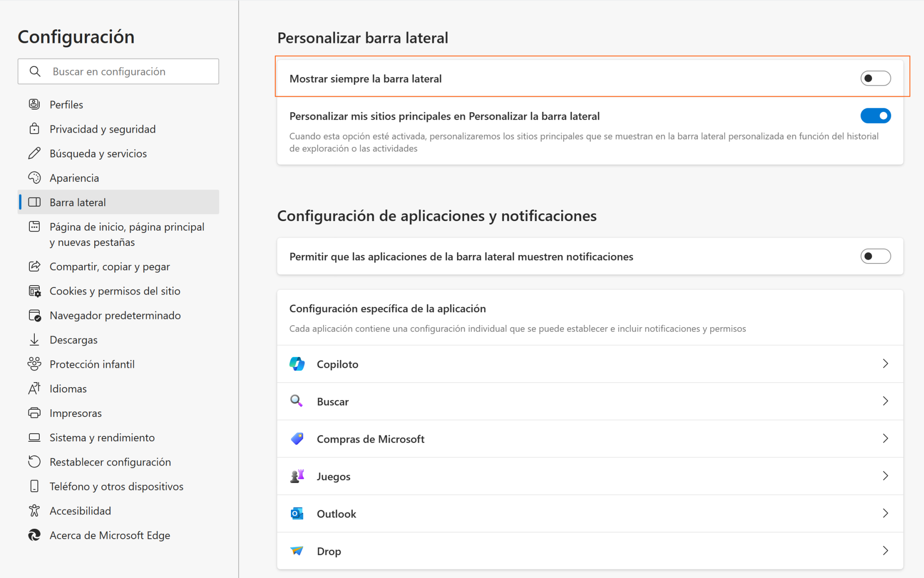This screenshot has height=578, width=924.
Task: Expand Compras de Microsoft settings chevron
Action: tap(885, 438)
